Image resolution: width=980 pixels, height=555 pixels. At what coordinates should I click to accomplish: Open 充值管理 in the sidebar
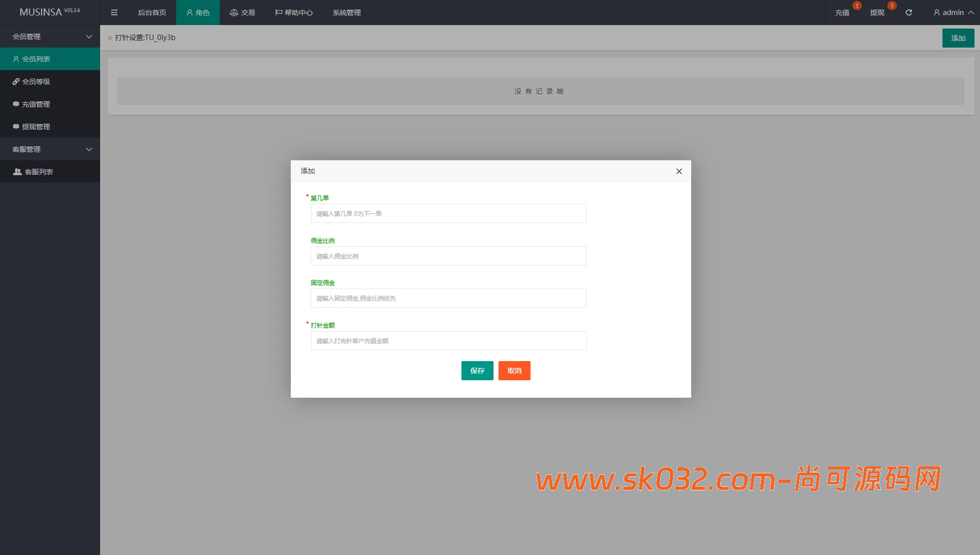coord(36,104)
